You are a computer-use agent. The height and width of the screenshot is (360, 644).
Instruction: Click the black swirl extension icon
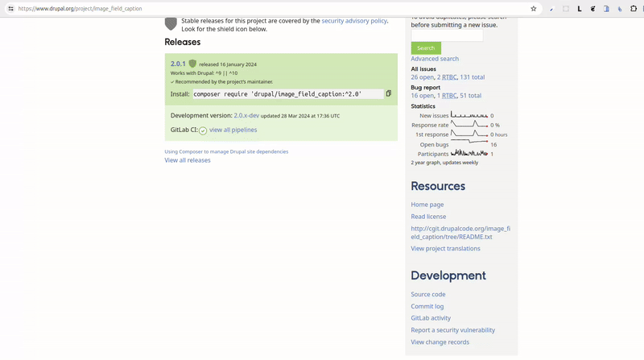click(x=592, y=9)
